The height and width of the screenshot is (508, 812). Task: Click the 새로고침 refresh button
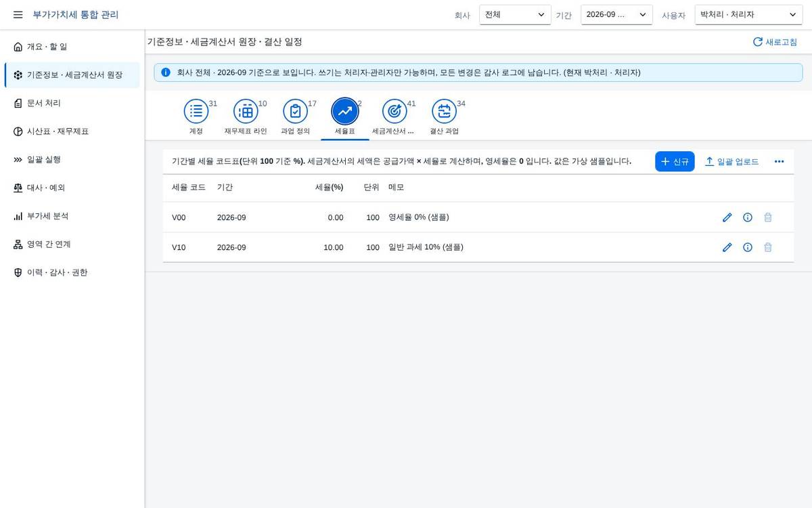775,42
